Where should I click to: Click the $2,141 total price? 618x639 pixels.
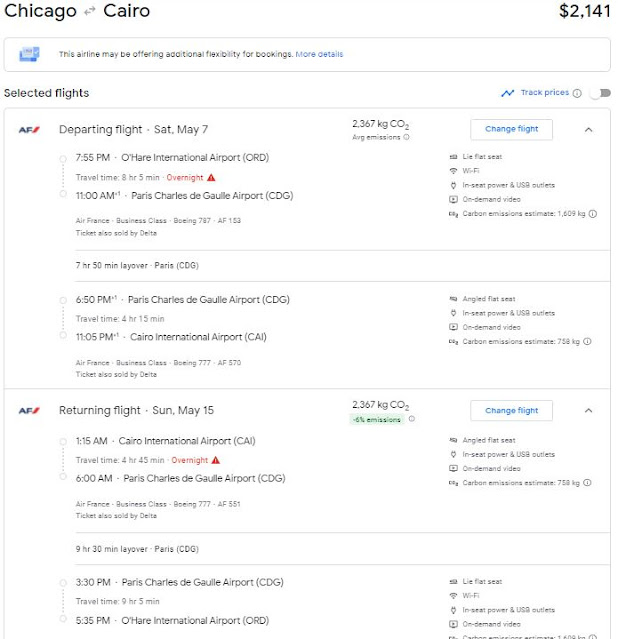[x=583, y=12]
